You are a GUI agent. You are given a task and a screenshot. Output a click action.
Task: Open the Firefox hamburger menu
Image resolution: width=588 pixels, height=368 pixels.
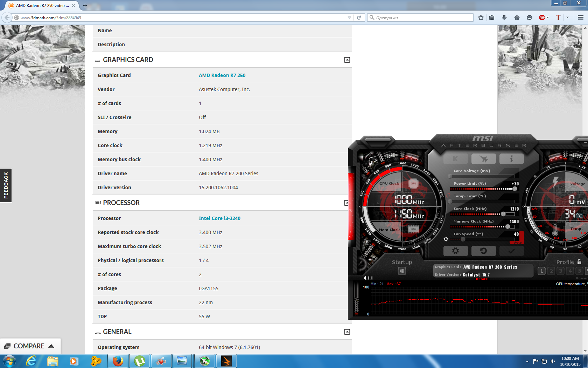coord(580,18)
